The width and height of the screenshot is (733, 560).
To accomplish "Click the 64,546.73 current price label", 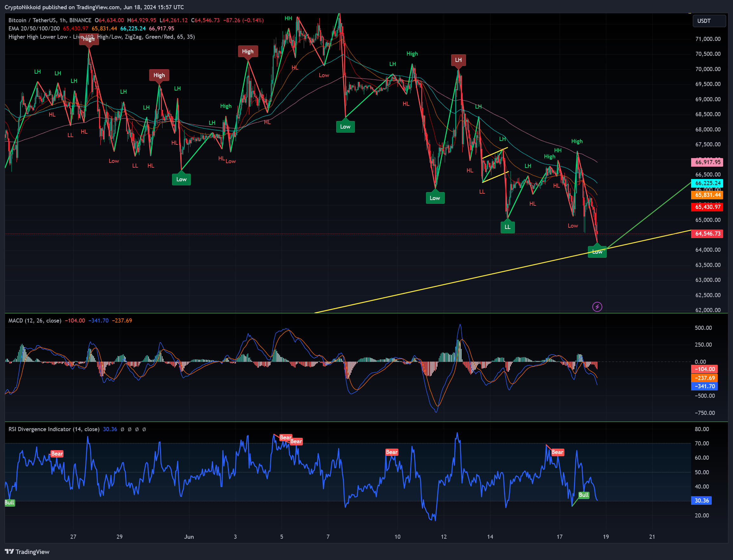I will [x=707, y=234].
